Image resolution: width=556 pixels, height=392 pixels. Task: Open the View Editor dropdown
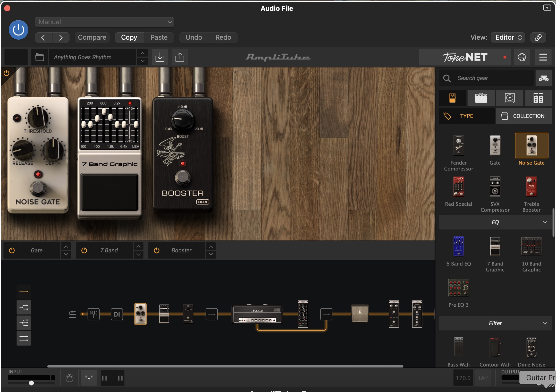[x=508, y=38]
